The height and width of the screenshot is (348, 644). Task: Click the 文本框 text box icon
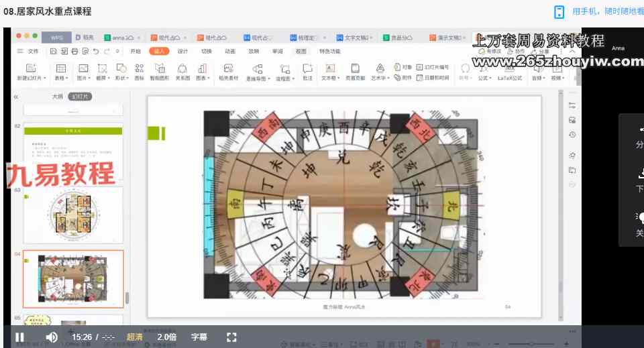tap(329, 68)
